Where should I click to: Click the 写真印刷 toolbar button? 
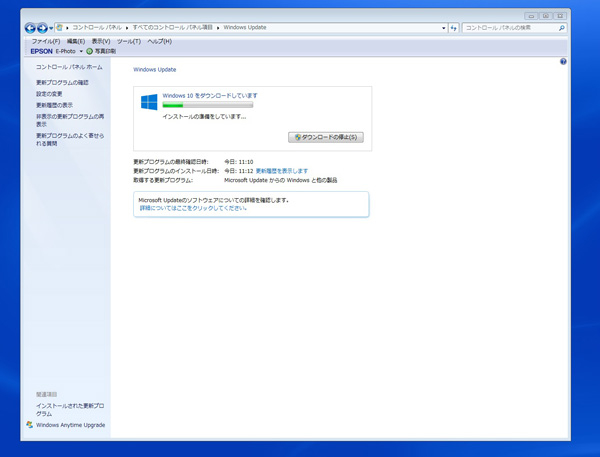coord(101,51)
